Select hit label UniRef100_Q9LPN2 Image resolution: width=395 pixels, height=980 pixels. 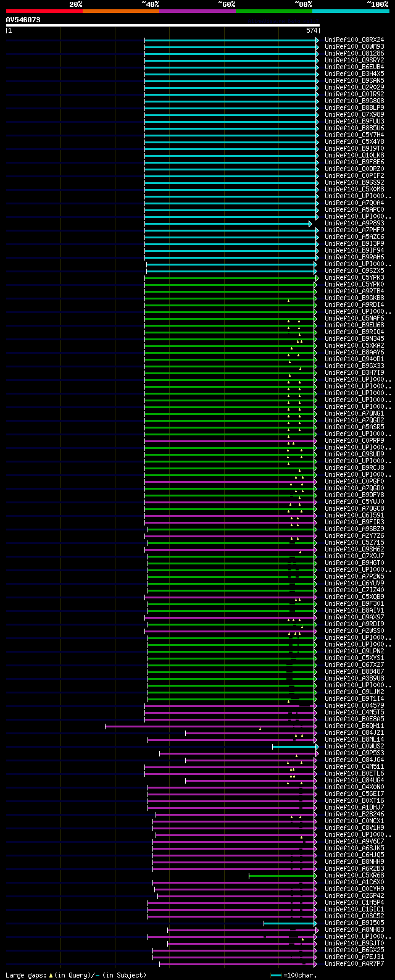pos(355,651)
